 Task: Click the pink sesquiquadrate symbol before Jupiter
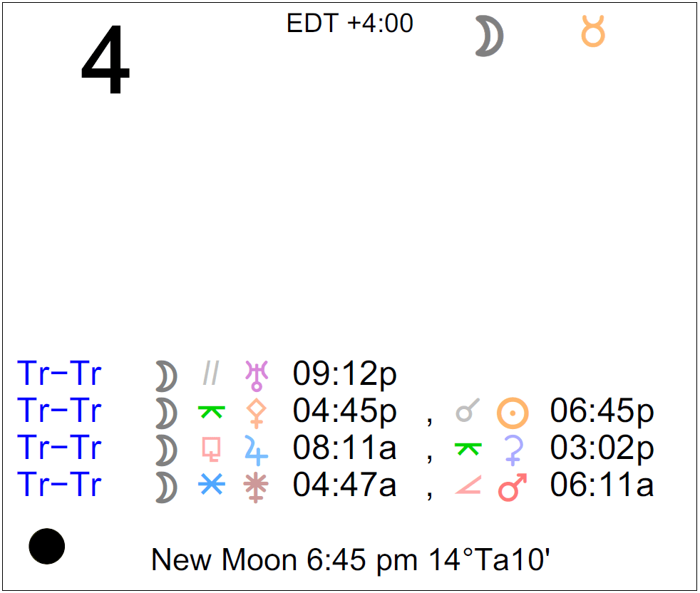pyautogui.click(x=211, y=448)
